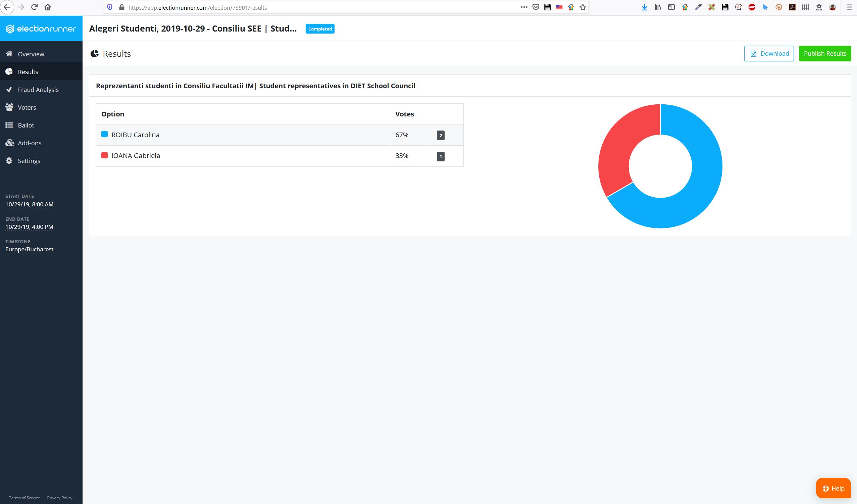
Task: Click the blue ROIBU Carolina color swatch
Action: [104, 134]
